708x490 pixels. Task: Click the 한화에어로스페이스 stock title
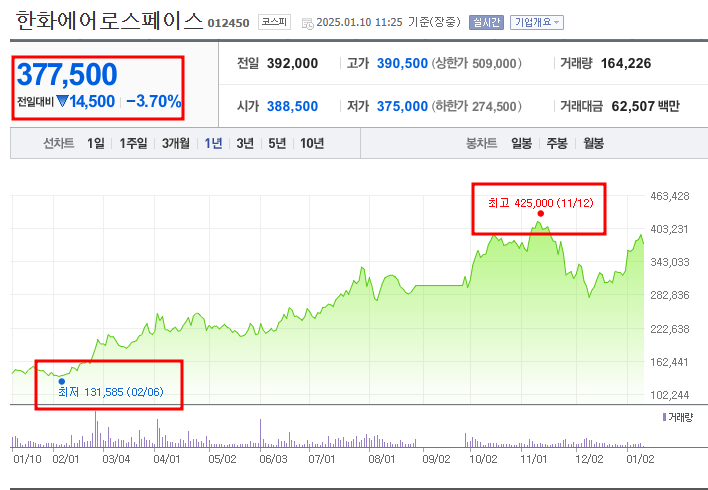click(x=110, y=21)
